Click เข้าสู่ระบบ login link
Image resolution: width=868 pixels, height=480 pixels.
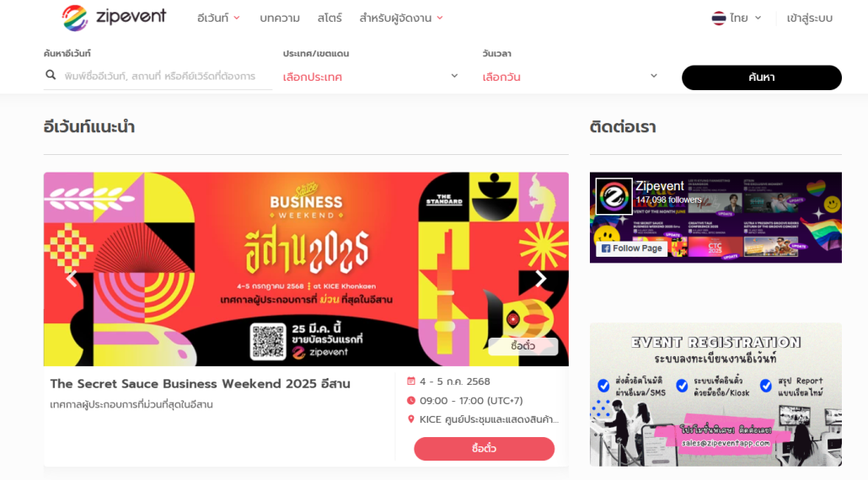[x=809, y=19]
